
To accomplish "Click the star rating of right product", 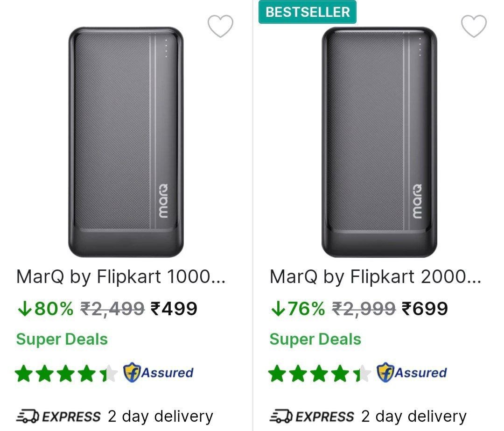I will [x=319, y=374].
